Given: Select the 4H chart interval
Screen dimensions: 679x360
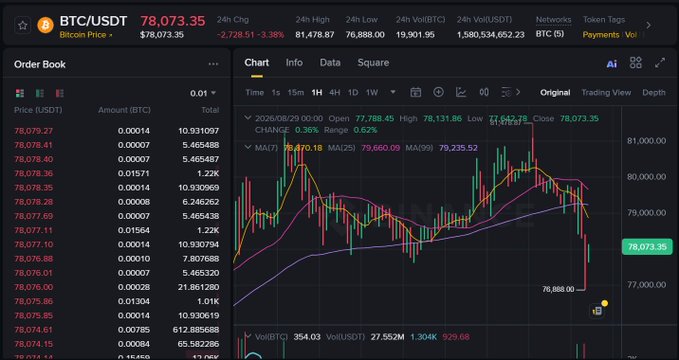Looking at the screenshot, I should (x=334, y=92).
